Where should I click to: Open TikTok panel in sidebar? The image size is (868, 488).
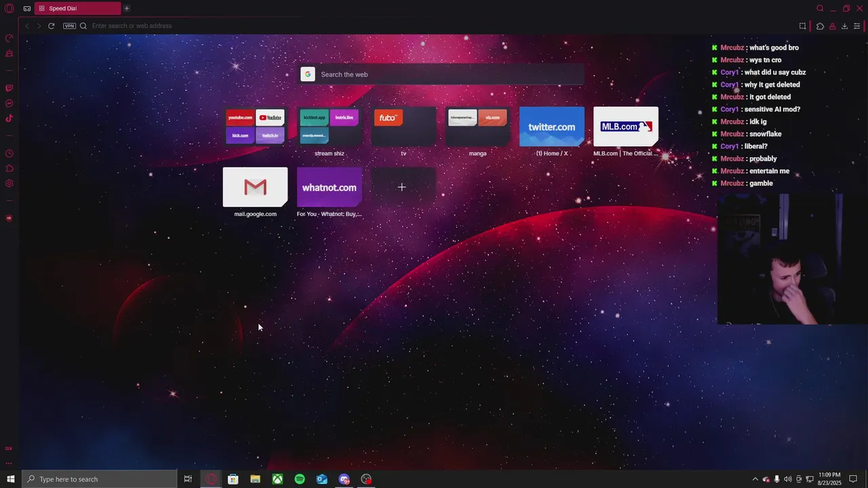click(9, 119)
